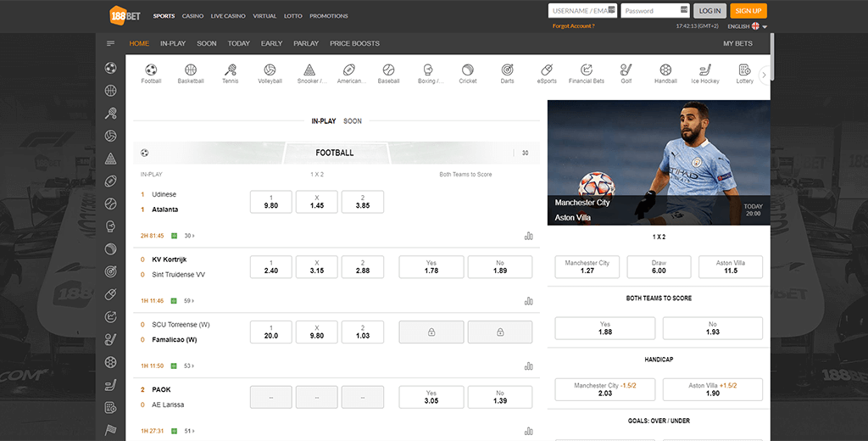Click the volleyball icon in left sidebar
The height and width of the screenshot is (441, 868).
(111, 136)
